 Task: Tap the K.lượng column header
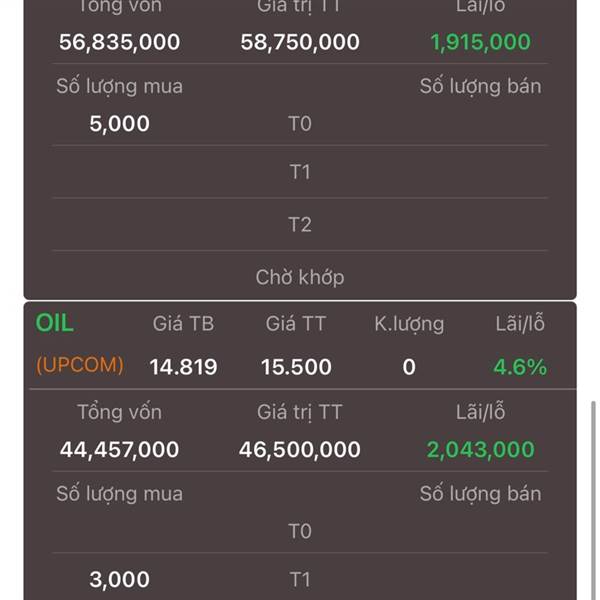(409, 324)
